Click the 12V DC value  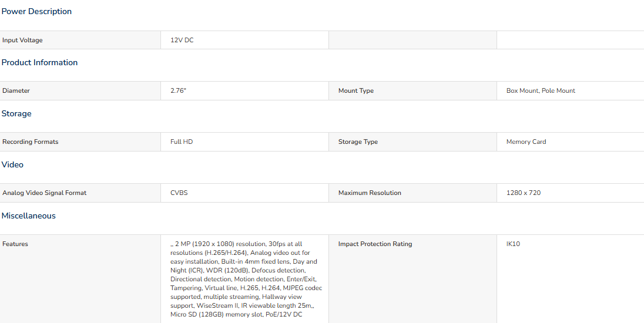click(182, 40)
